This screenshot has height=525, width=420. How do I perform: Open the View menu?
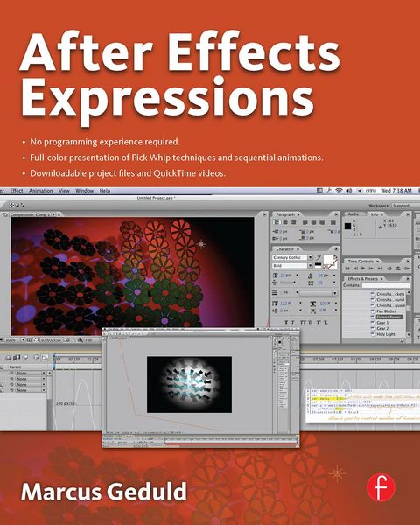64,191
